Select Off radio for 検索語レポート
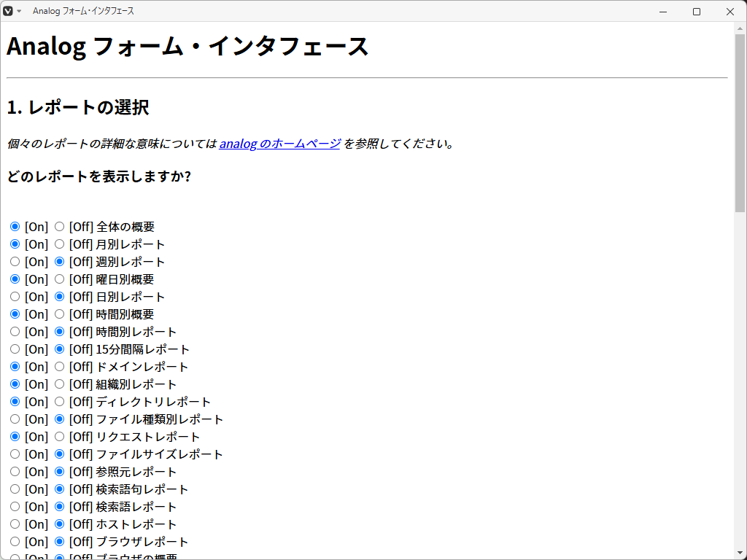Viewport: 747px width, 560px height. click(59, 507)
